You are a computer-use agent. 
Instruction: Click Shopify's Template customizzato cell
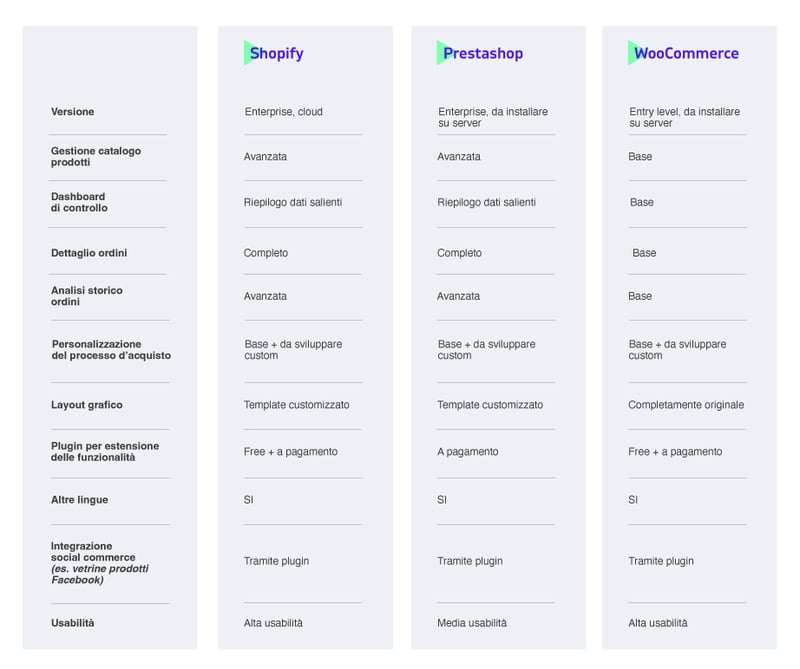pyautogui.click(x=296, y=405)
